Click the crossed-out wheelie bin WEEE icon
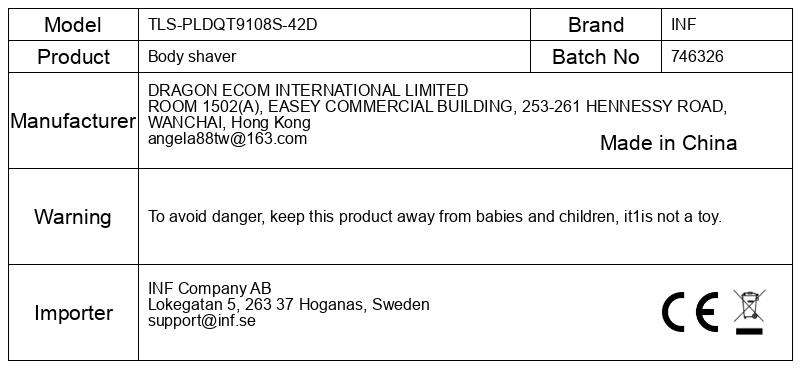 (x=749, y=312)
